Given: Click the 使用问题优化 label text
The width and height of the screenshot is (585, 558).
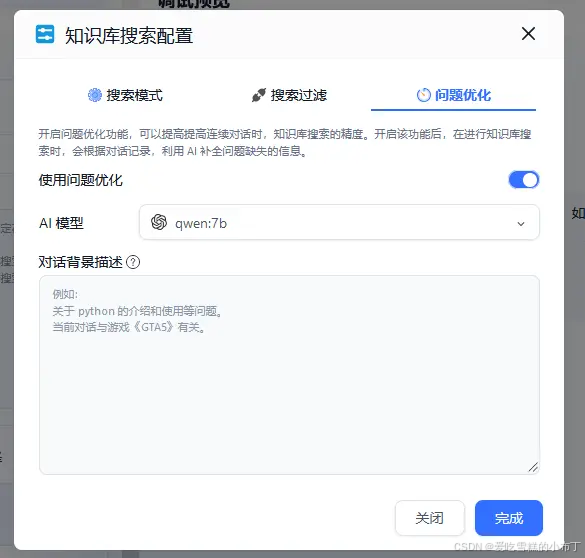Looking at the screenshot, I should coord(81,180).
